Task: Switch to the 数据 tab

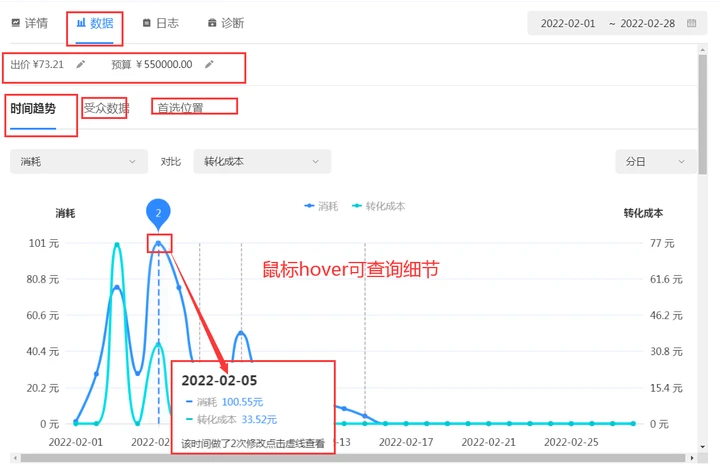Action: [x=95, y=23]
